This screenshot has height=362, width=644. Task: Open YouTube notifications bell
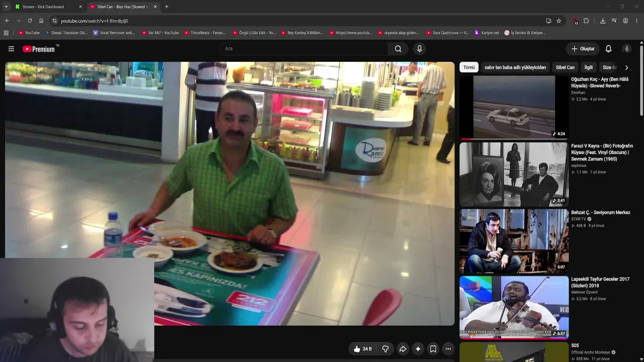pos(608,49)
